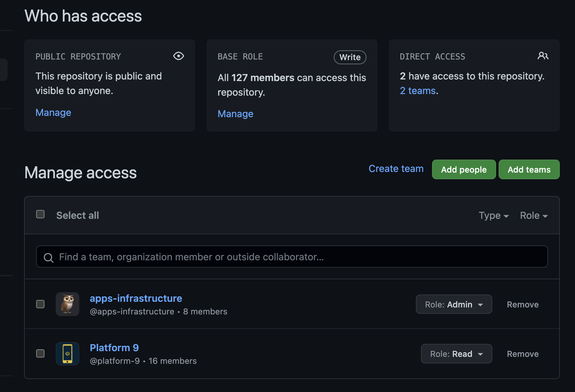Screen dimensions: 575x392
Task: Tick the apps-infrastructure team checkbox
Action: tap(40, 304)
